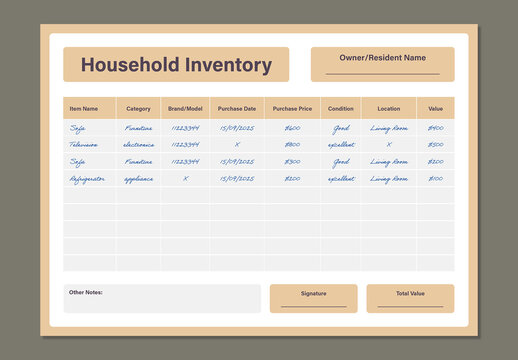Click inside the Other Notes box
This screenshot has width=518, height=360.
[162, 299]
